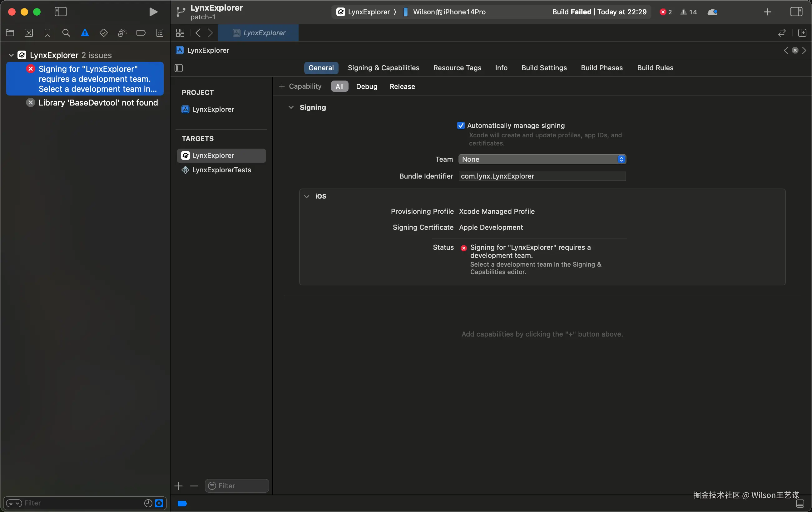Open the project navigator folder icon
Screen dimensions: 812x512
point(10,33)
